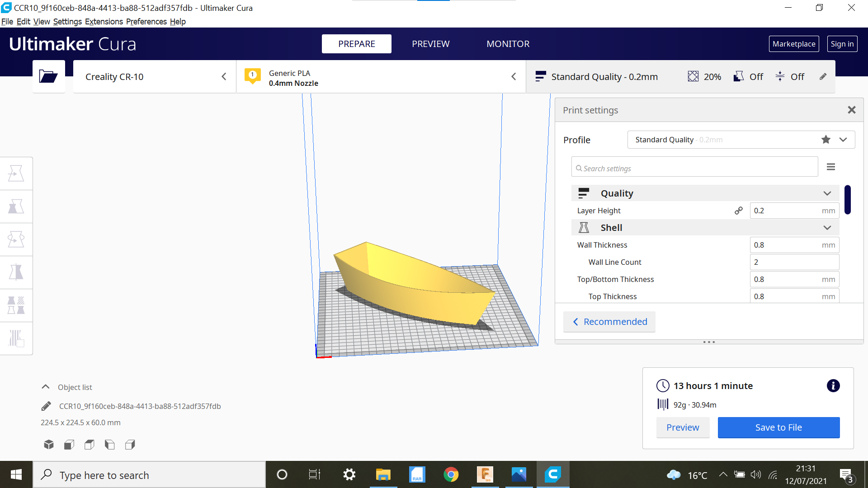
Task: Select the scale object tool
Action: pos(16,205)
